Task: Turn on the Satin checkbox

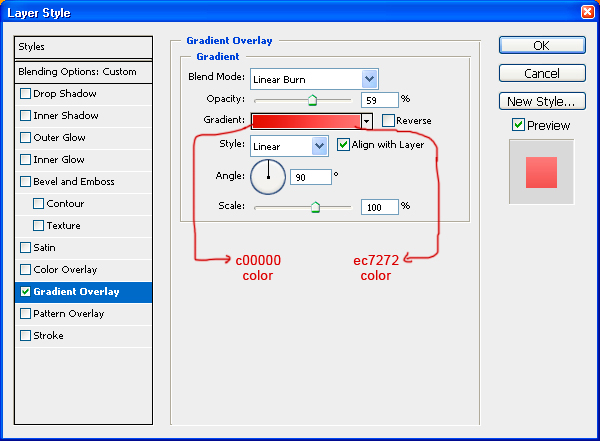Action: click(25, 247)
